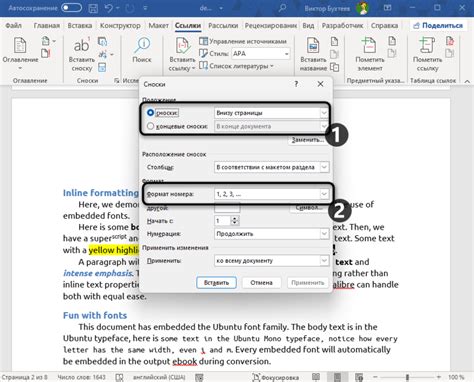This screenshot has height=382, width=474.
Task: Open the В конце документа dropdown
Action: [271, 126]
